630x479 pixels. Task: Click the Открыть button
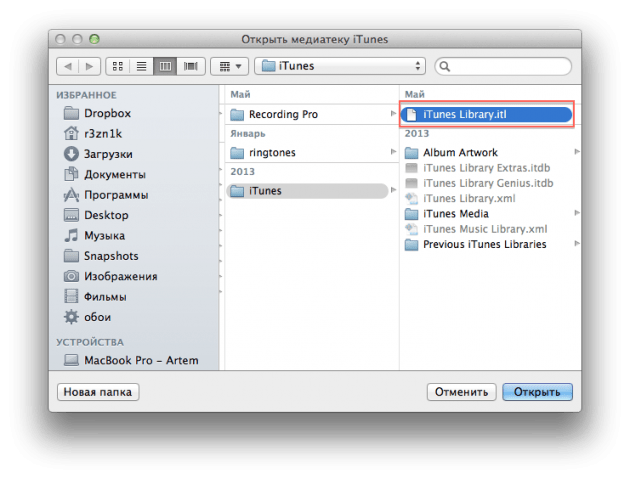[537, 392]
